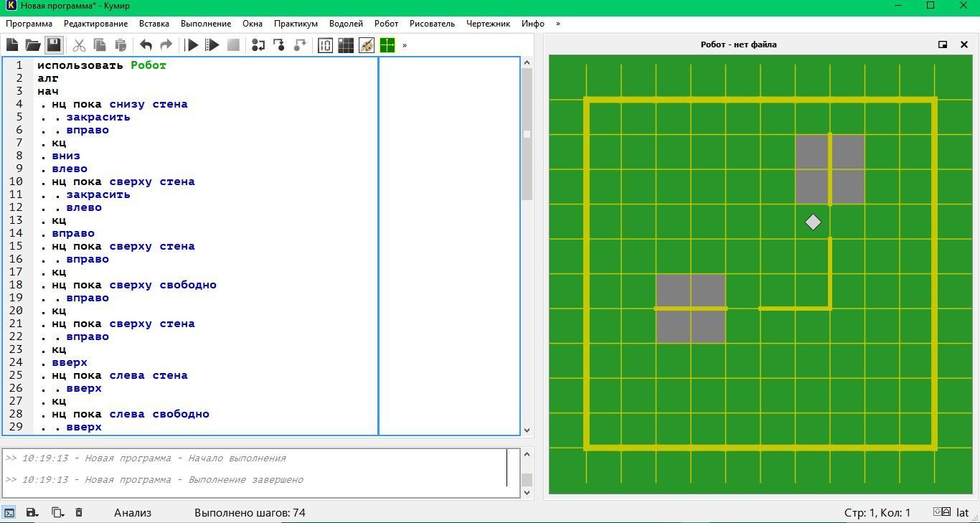
Task: Open the Чертежник menu
Action: [x=488, y=24]
